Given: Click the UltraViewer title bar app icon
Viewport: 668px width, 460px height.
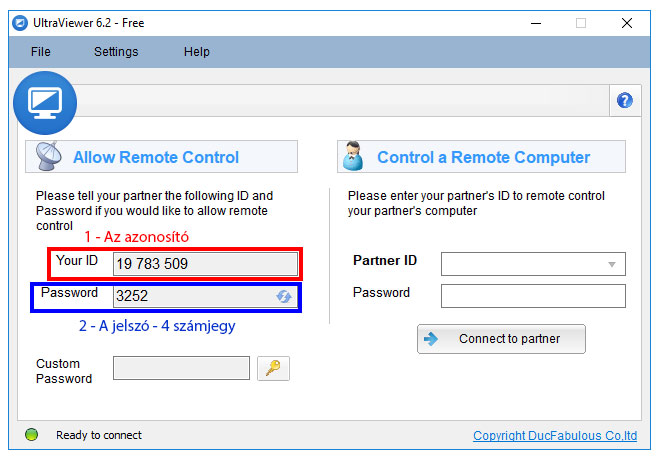Looking at the screenshot, I should 18,22.
